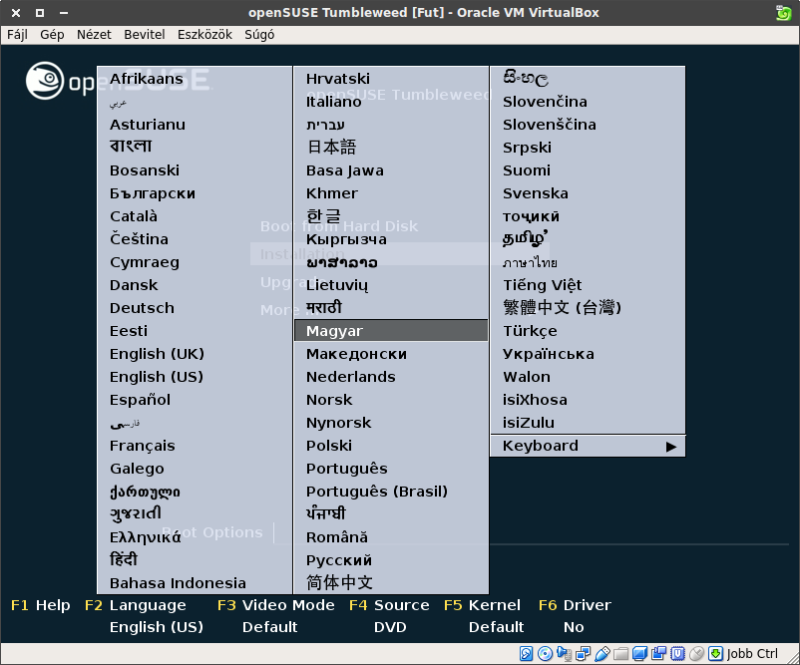The image size is (800, 665).
Task: Click the display monitor icon in status bar
Action: coord(640,653)
